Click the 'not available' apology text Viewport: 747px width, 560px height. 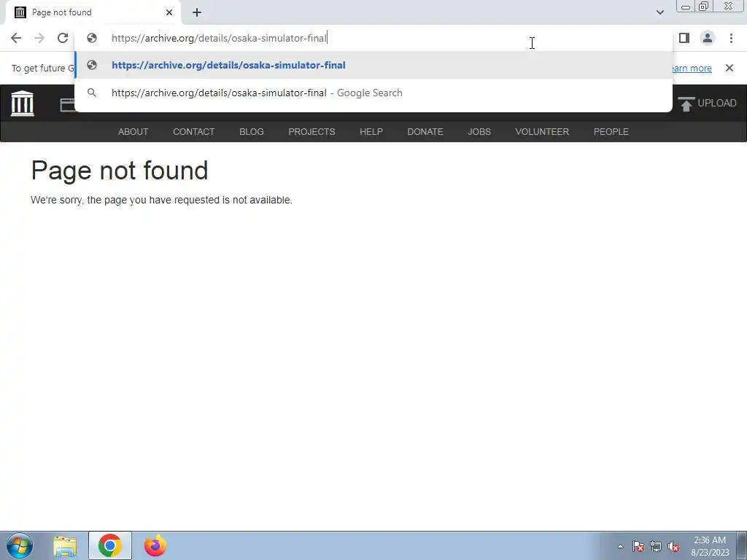click(161, 200)
